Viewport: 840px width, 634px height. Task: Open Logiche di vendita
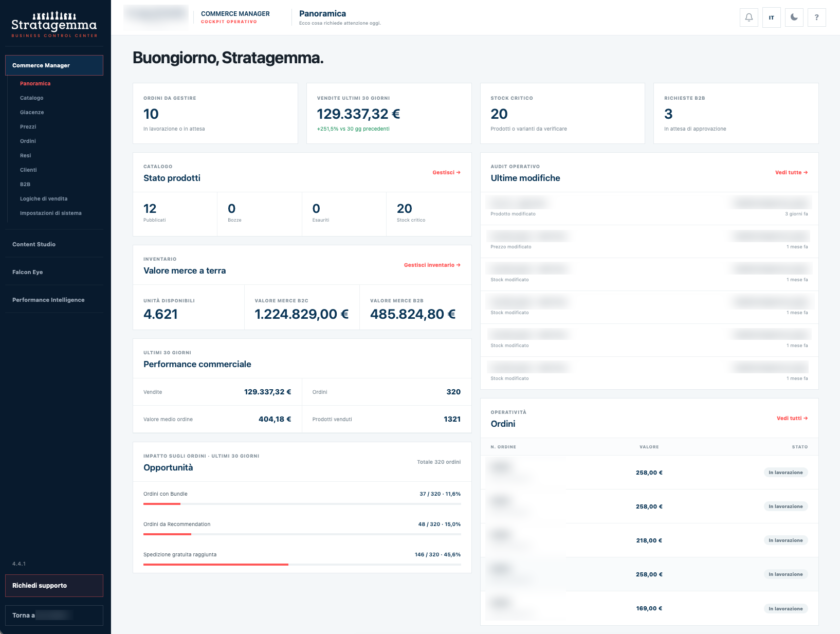(44, 198)
